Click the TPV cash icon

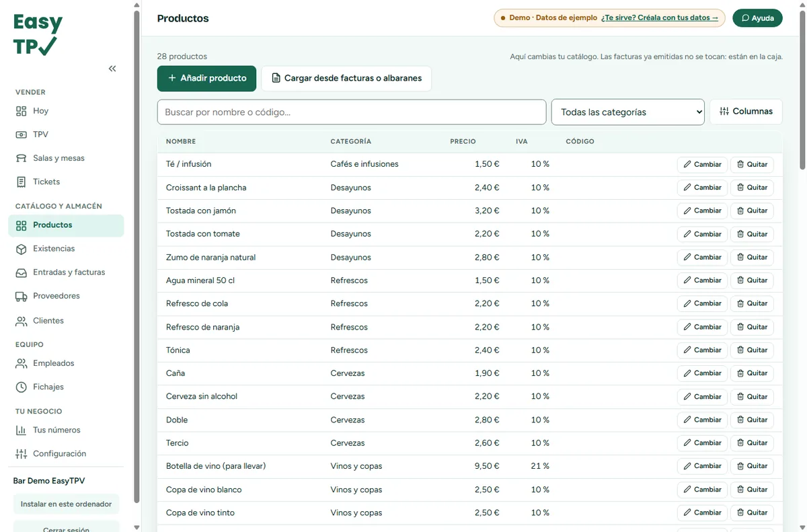pos(21,135)
